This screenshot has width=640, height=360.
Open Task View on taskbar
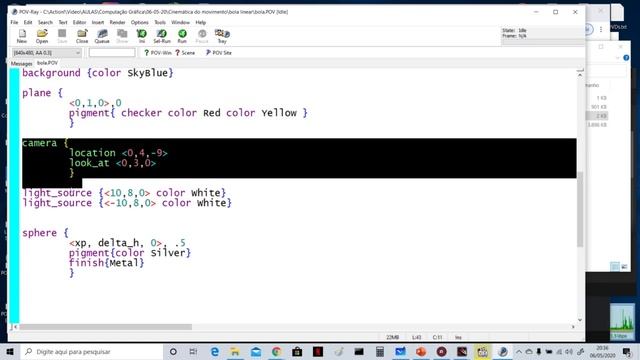click(x=193, y=351)
